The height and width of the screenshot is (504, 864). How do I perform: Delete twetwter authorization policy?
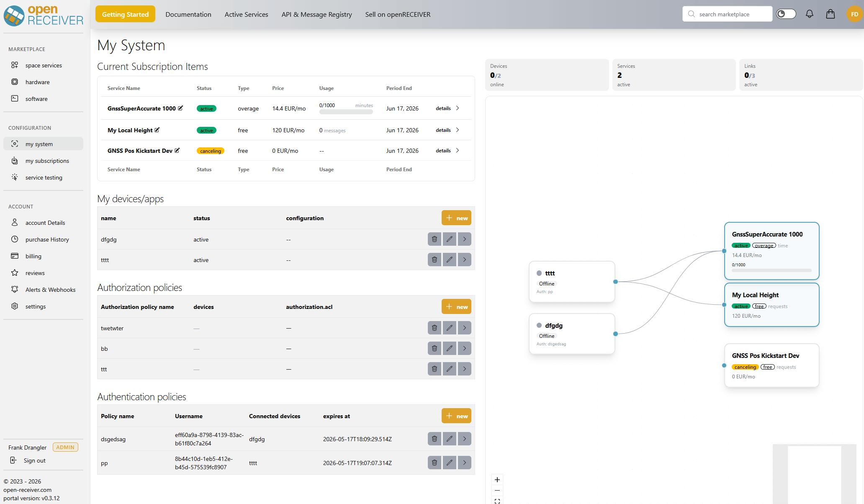pyautogui.click(x=435, y=328)
